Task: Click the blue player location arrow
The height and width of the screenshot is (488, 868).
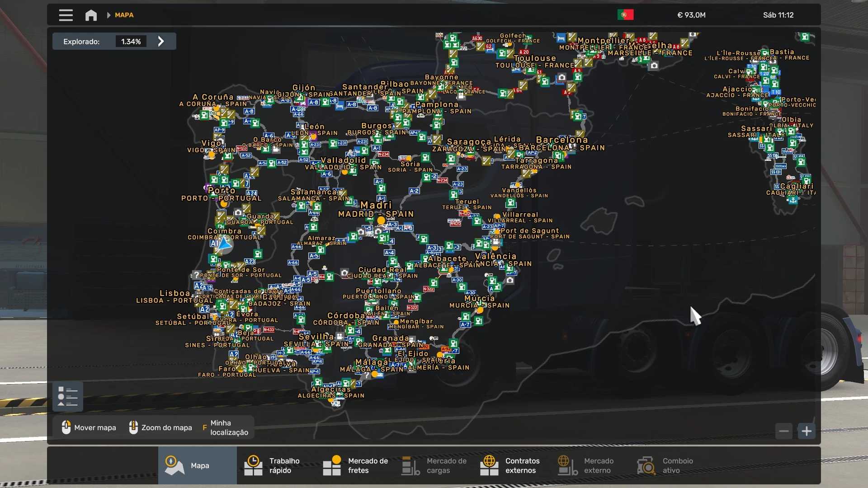Action: pos(224,244)
